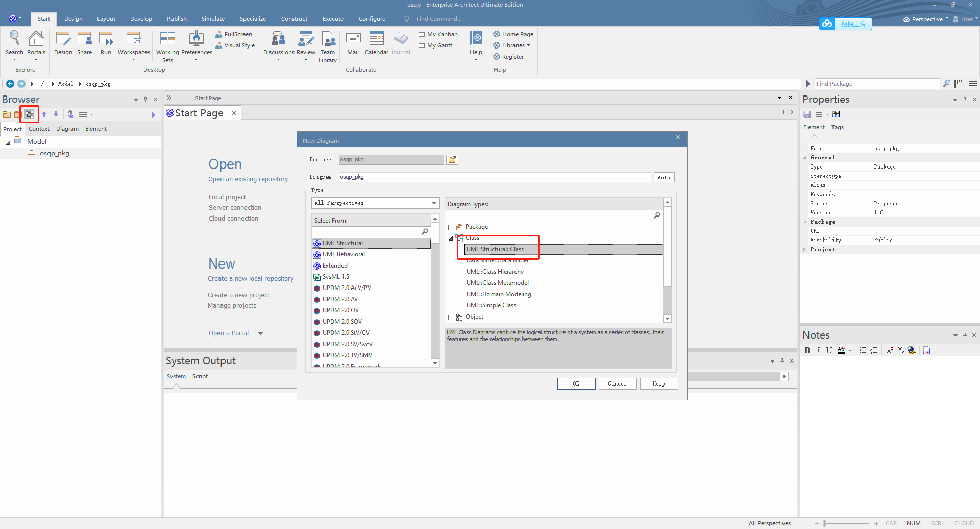Click Create a new local repository link
The width and height of the screenshot is (980, 529).
[x=251, y=279]
